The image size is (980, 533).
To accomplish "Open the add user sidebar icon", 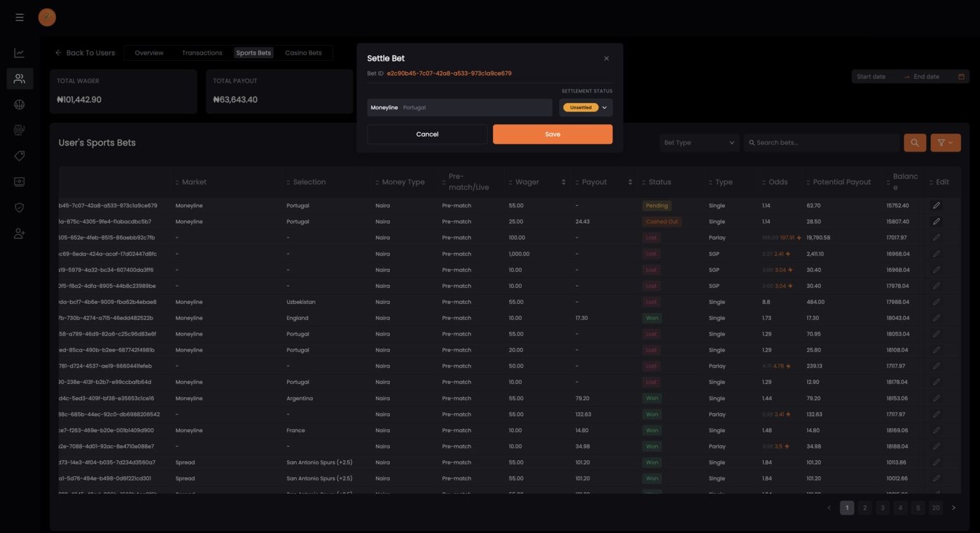I will 20,233.
